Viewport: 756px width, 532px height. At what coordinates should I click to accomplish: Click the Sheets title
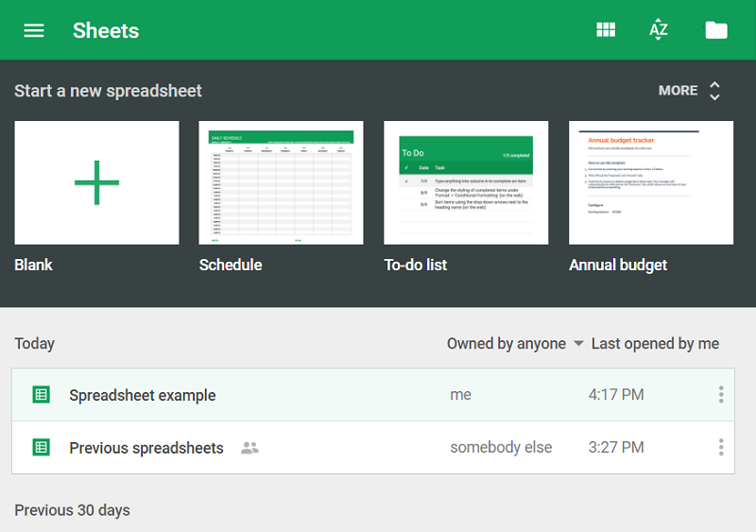(x=106, y=31)
